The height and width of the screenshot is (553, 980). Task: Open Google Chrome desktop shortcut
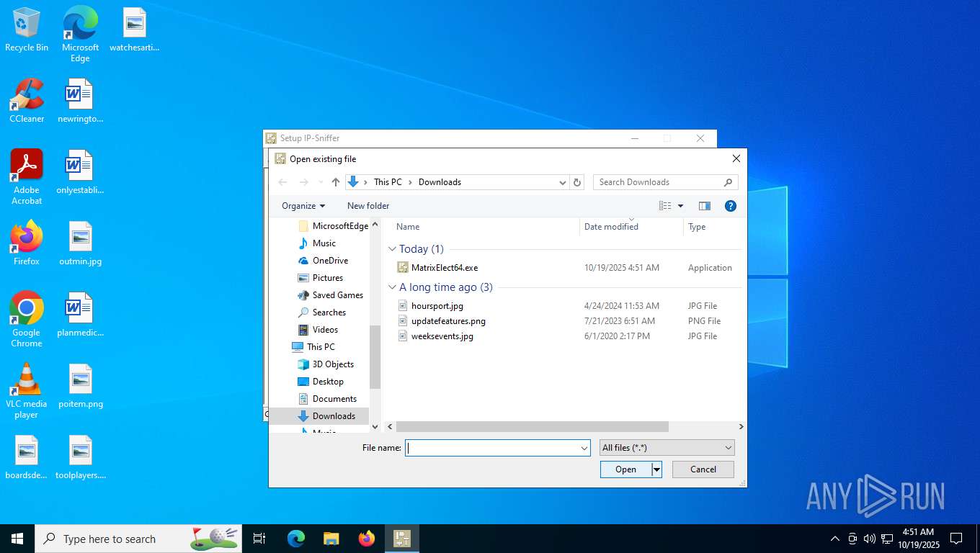coord(27,320)
